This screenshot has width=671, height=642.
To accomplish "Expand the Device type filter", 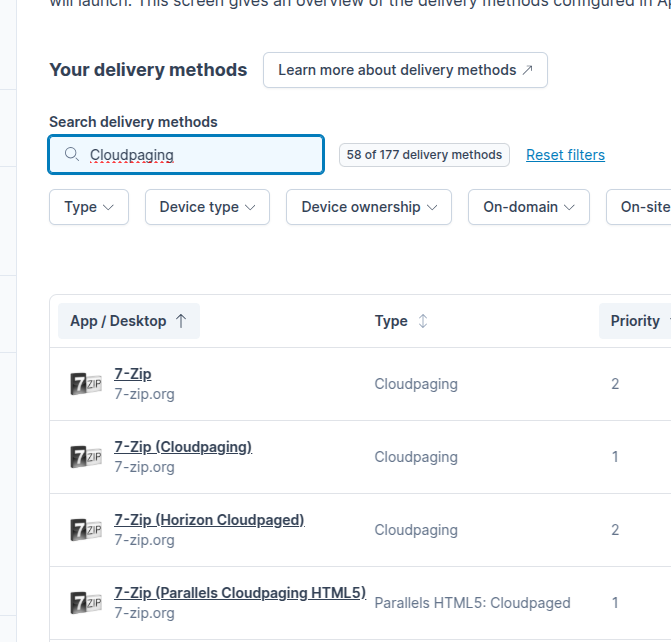I will tap(207, 207).
